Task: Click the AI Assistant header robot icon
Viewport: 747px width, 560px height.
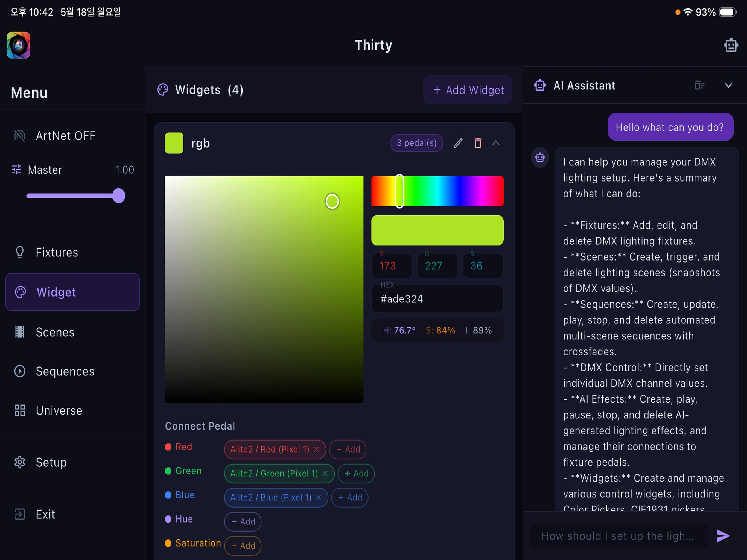Action: pyautogui.click(x=540, y=86)
